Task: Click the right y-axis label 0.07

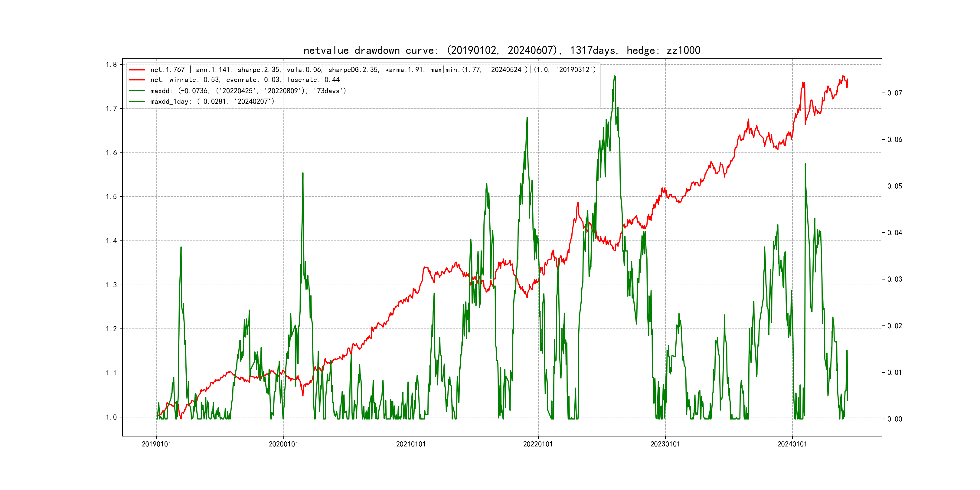Action: coord(894,93)
